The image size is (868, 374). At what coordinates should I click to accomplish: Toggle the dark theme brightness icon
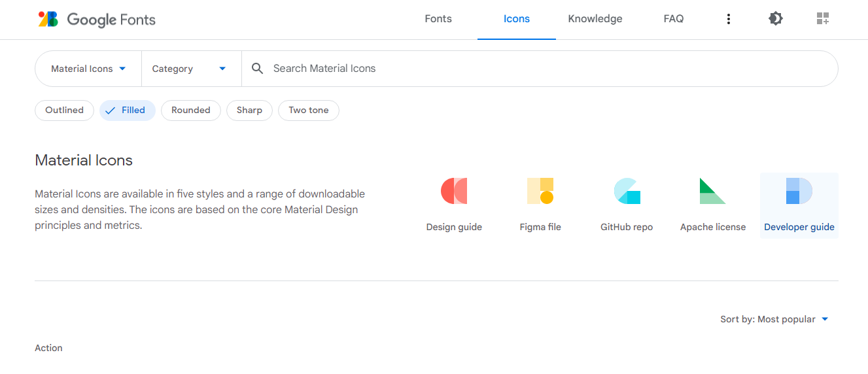(776, 19)
